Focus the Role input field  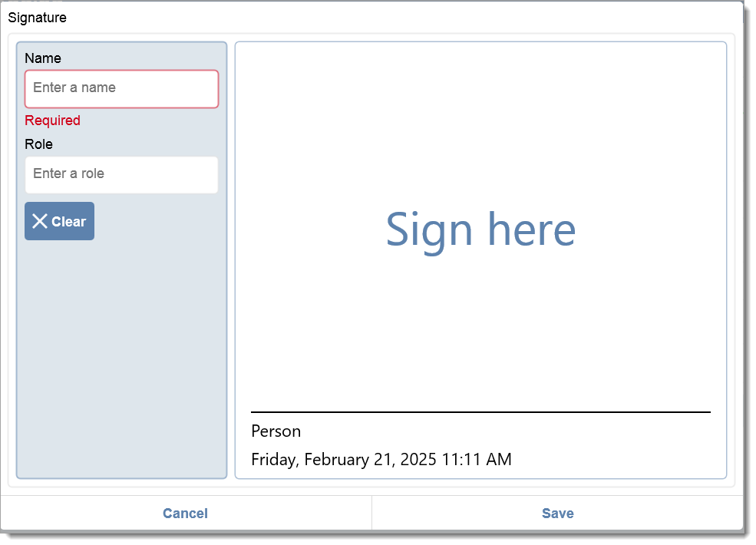[x=121, y=174]
